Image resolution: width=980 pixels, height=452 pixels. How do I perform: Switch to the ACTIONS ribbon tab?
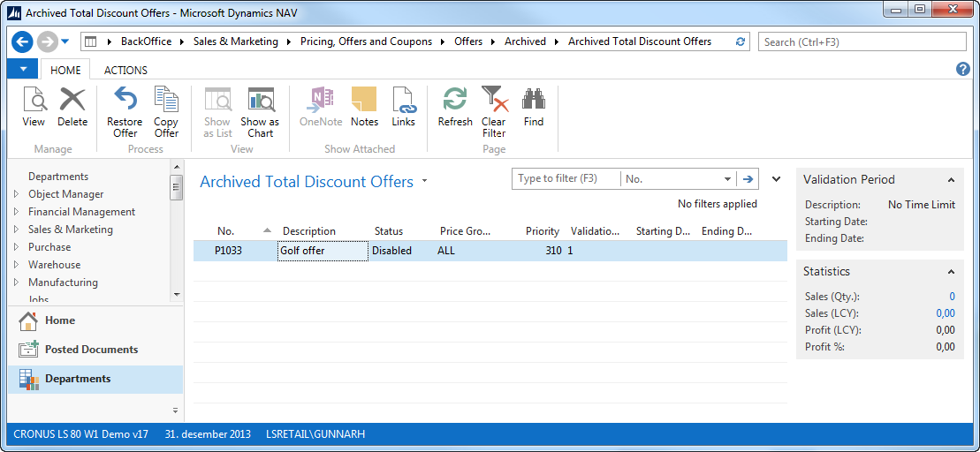[x=125, y=70]
